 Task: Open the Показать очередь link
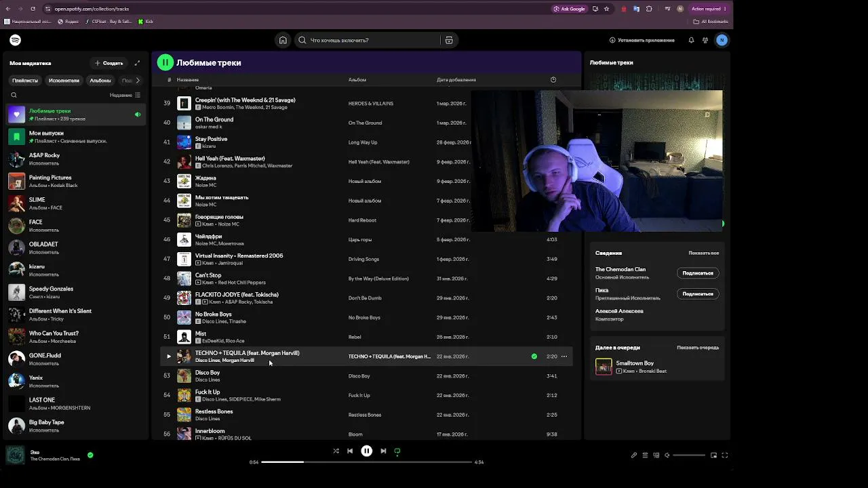pyautogui.click(x=698, y=348)
